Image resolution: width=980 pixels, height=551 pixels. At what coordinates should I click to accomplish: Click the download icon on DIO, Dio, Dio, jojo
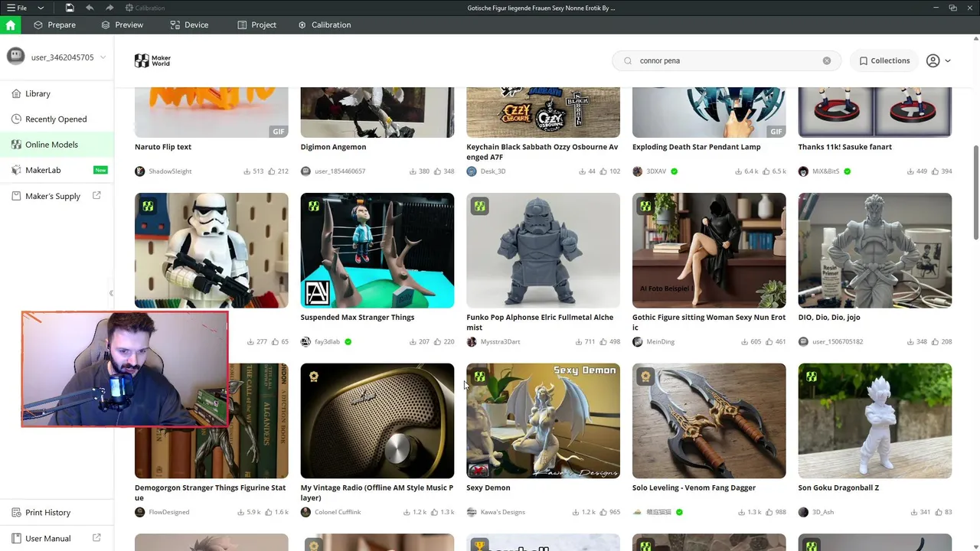click(x=910, y=342)
